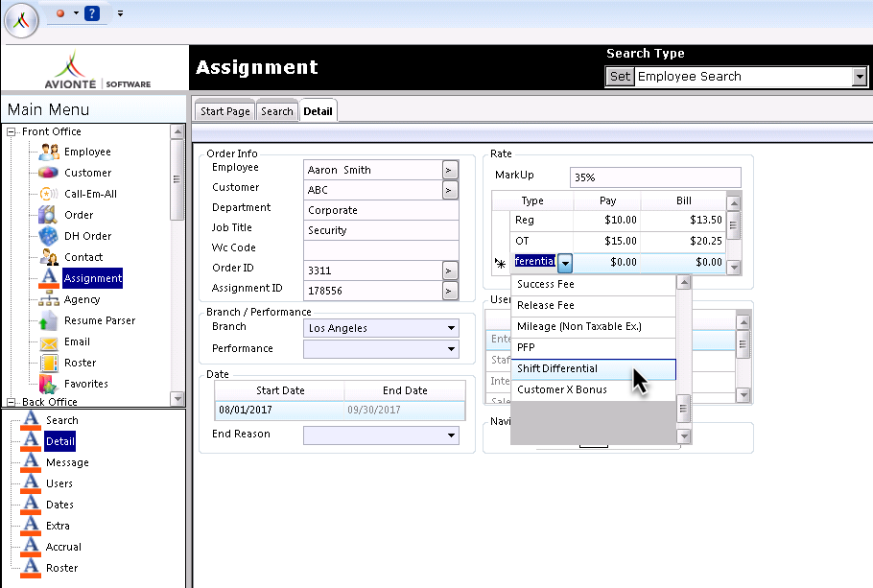Click the Job Title field showing Security
873x588 pixels.
point(381,230)
